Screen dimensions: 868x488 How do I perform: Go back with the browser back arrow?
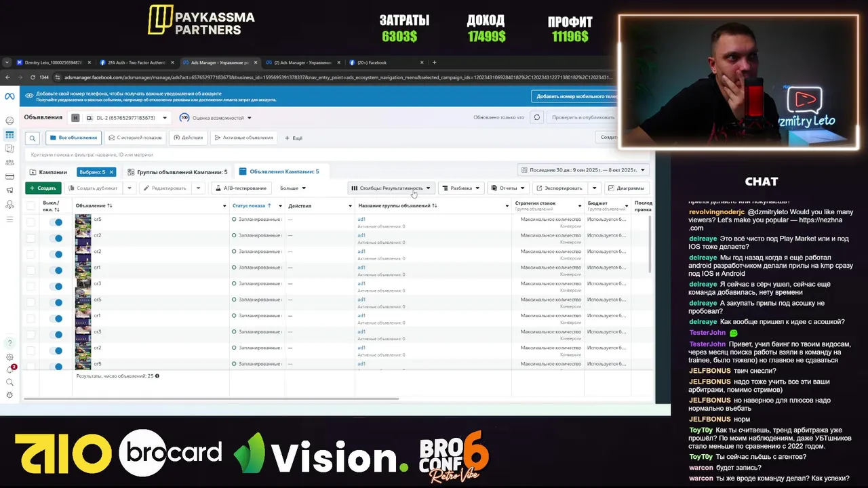click(7, 77)
